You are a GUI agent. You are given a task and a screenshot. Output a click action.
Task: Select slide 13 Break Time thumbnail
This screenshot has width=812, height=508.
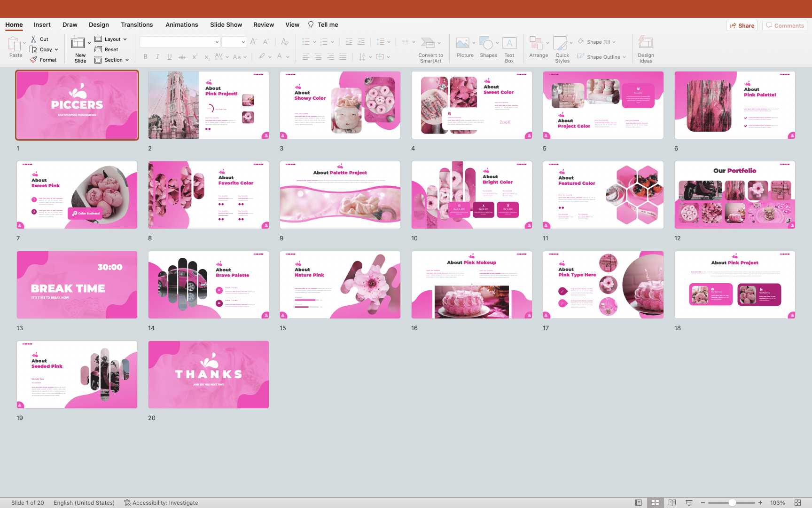[x=77, y=285]
